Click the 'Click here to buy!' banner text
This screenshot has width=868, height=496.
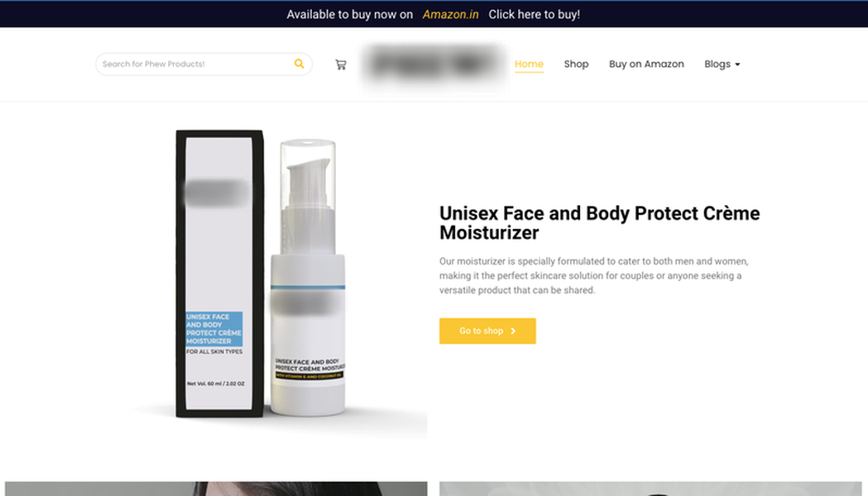(x=534, y=14)
